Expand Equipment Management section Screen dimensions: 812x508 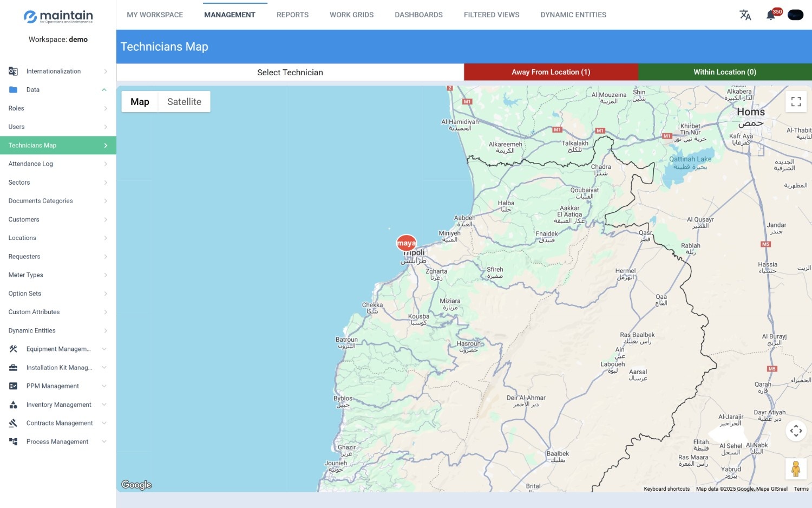(x=58, y=349)
